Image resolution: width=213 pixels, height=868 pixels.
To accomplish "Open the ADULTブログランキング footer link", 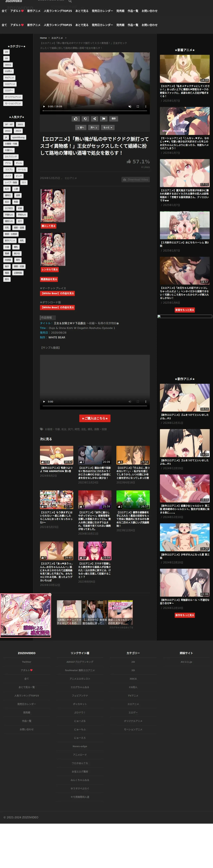I will 80,662.
